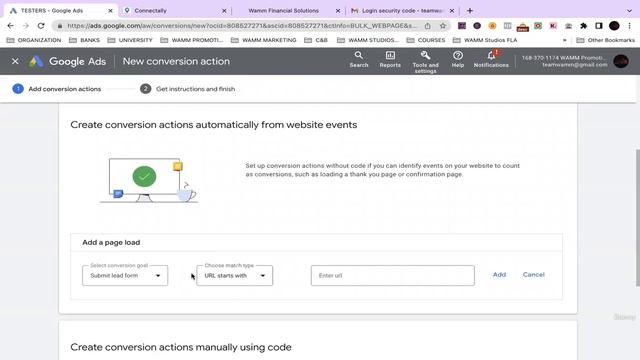Select step 1 Add conversion actions
This screenshot has width=640, height=360.
tap(57, 89)
